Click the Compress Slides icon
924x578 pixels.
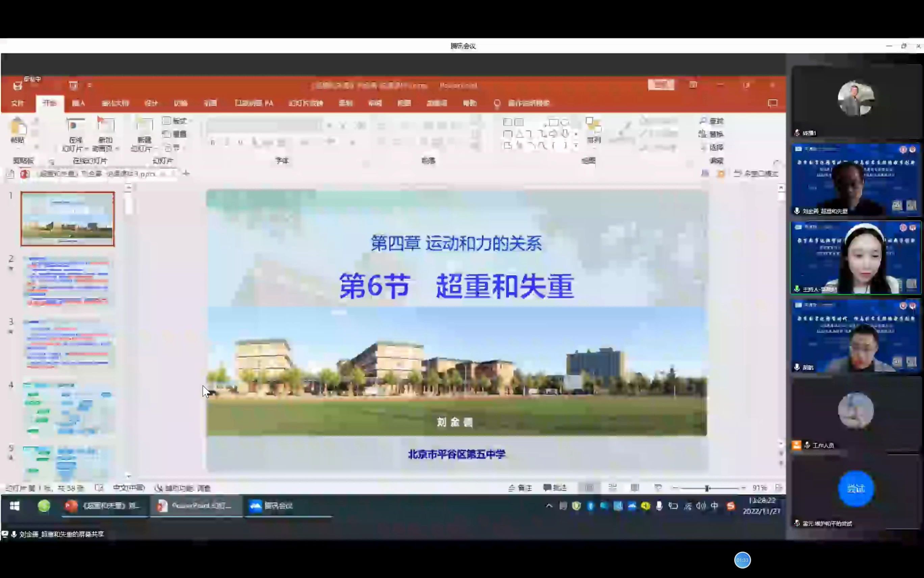point(76,125)
